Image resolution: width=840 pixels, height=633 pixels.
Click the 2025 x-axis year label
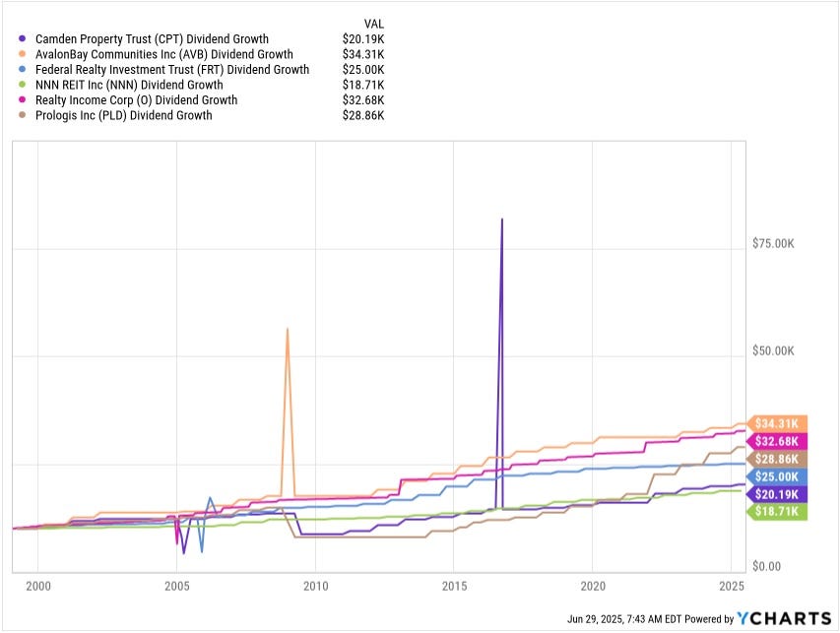coord(732,586)
